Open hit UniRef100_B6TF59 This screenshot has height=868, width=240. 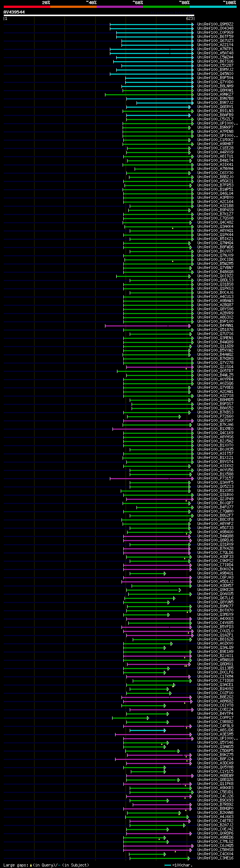click(215, 37)
